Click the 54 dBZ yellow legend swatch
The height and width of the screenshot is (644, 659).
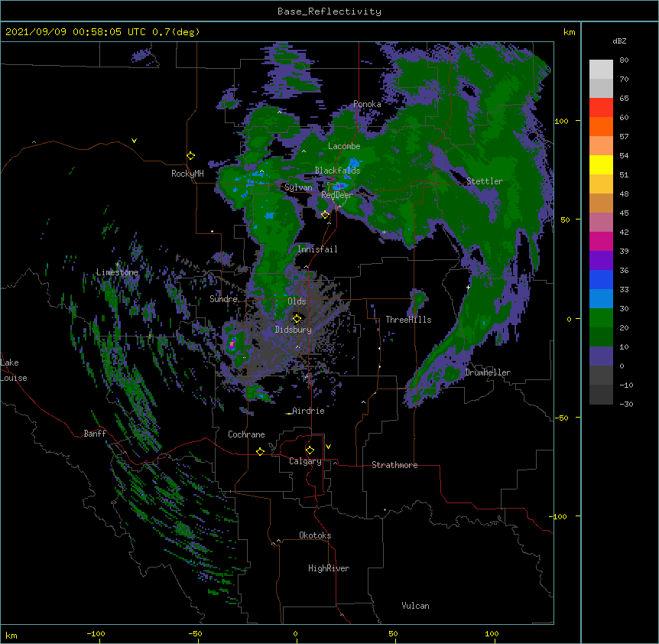coord(601,164)
